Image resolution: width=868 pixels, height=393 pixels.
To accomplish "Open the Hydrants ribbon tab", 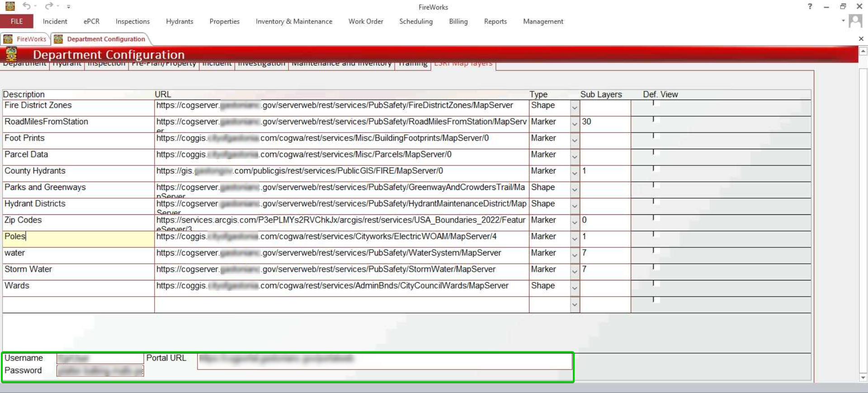I will click(179, 21).
